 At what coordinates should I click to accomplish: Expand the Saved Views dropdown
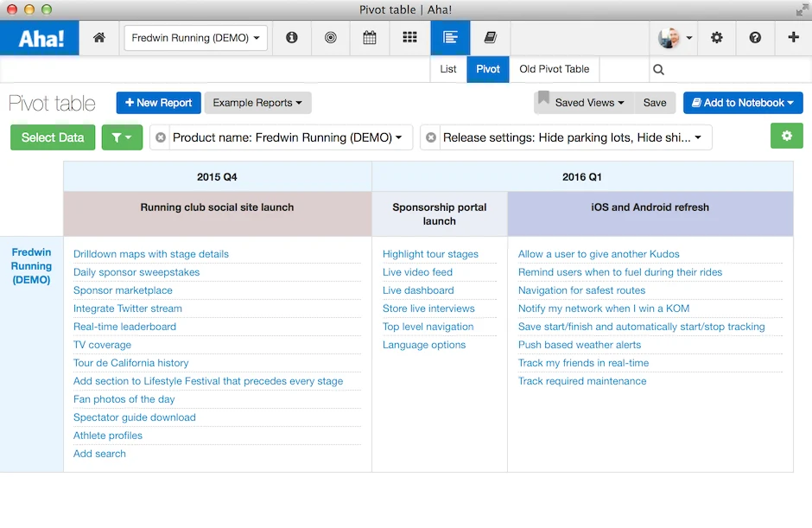point(589,103)
